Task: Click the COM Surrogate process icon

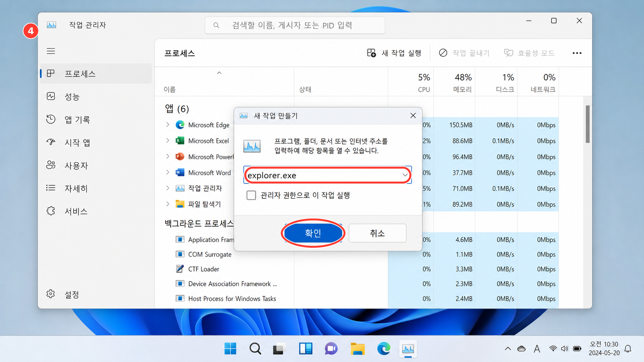Action: pos(180,254)
